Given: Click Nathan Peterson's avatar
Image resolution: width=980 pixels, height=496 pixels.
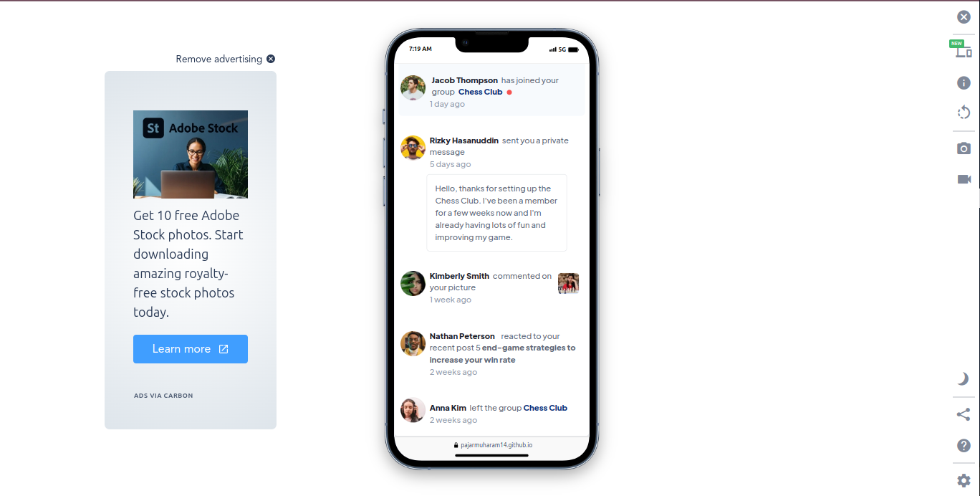Looking at the screenshot, I should [x=413, y=343].
